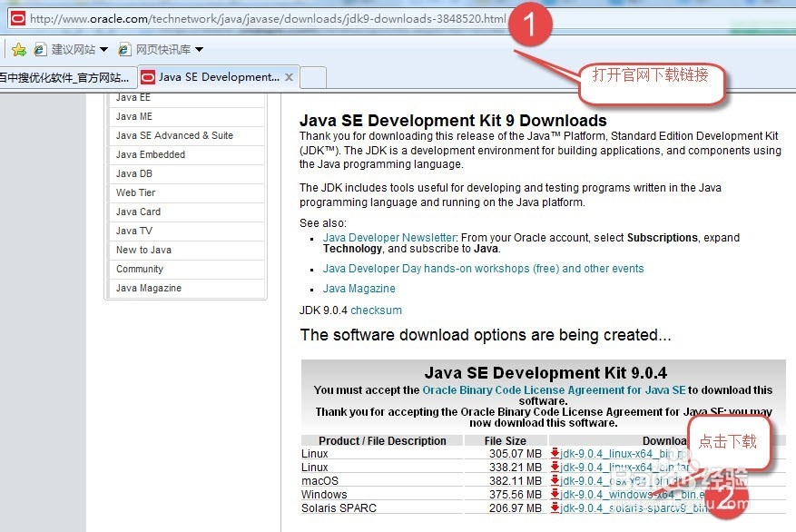Open Java Magazine in sidebar
The height and width of the screenshot is (532, 796).
click(149, 288)
